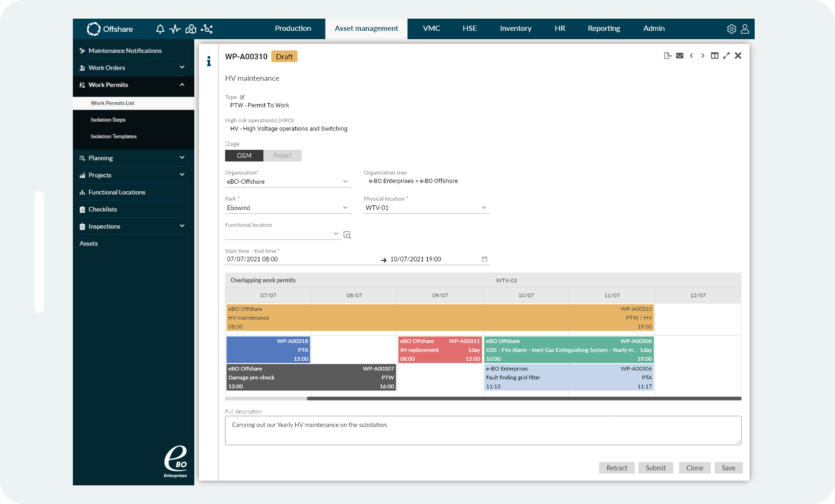Click red WP-A00311 IM replacement block
This screenshot has height=504, width=835.
[x=440, y=350]
